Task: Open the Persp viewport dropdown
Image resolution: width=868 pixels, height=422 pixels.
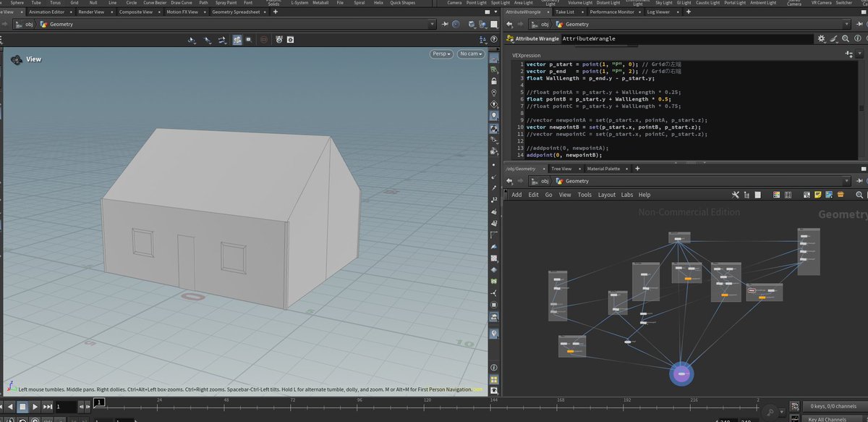Action: 441,54
